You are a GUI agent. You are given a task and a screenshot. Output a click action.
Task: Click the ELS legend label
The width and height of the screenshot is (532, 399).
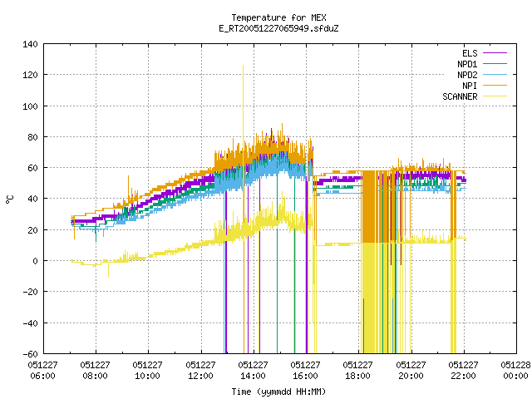click(x=470, y=53)
